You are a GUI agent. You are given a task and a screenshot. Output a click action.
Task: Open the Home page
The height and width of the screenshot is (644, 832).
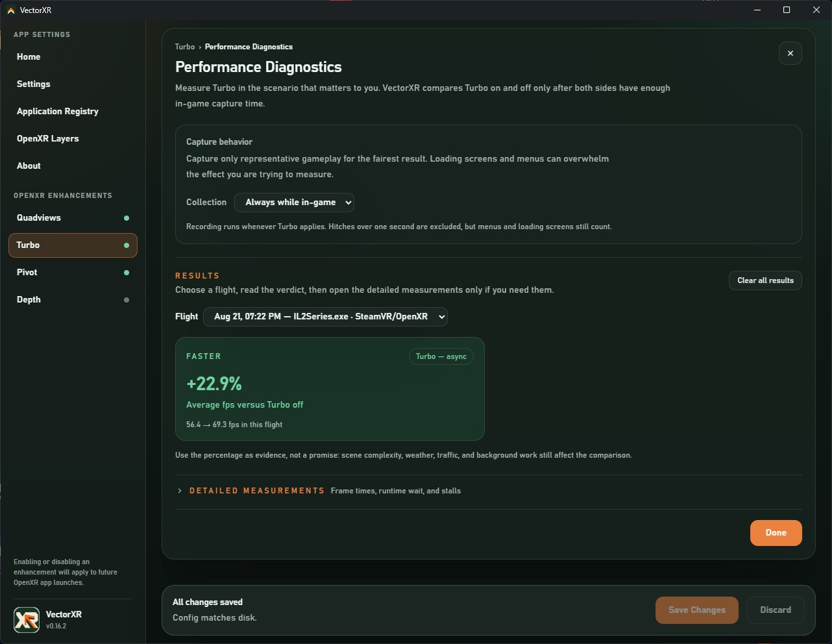click(x=29, y=57)
